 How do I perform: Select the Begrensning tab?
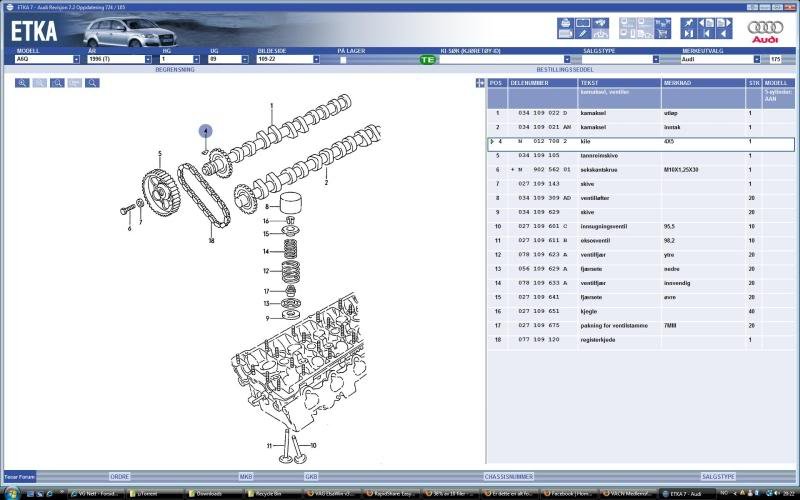(x=174, y=70)
